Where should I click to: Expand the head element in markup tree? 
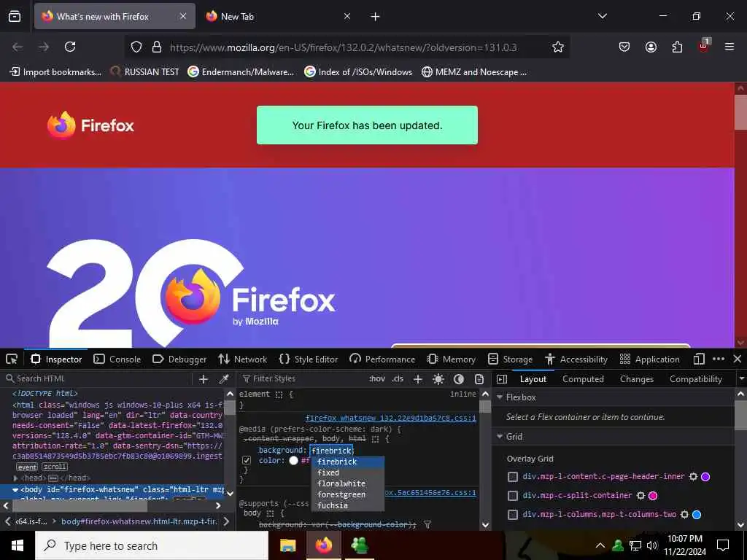tap(15, 478)
